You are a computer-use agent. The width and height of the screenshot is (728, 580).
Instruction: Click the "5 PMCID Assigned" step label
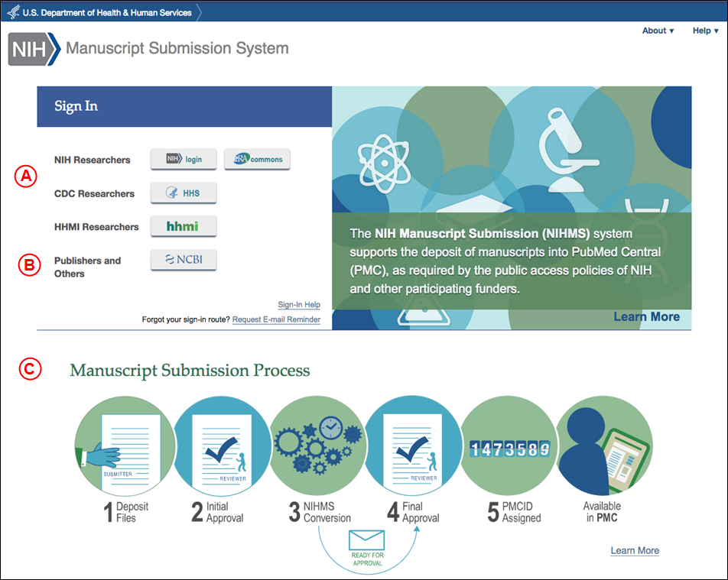coord(514,512)
